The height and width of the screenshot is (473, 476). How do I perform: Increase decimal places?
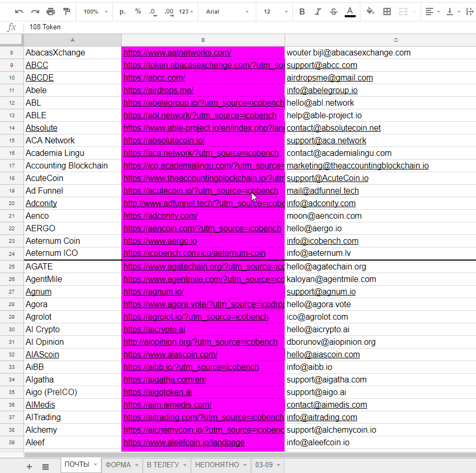pos(169,12)
